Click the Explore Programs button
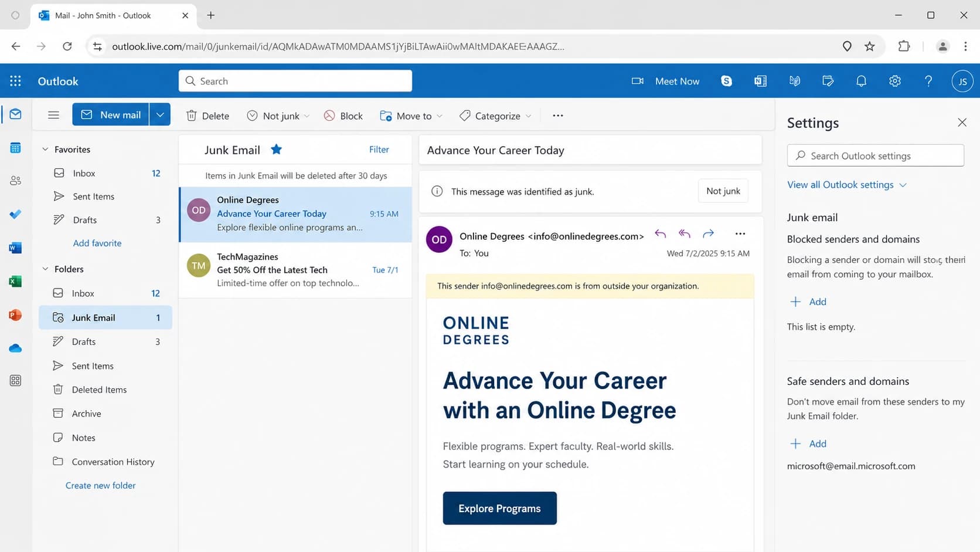This screenshot has width=980, height=552. click(499, 508)
